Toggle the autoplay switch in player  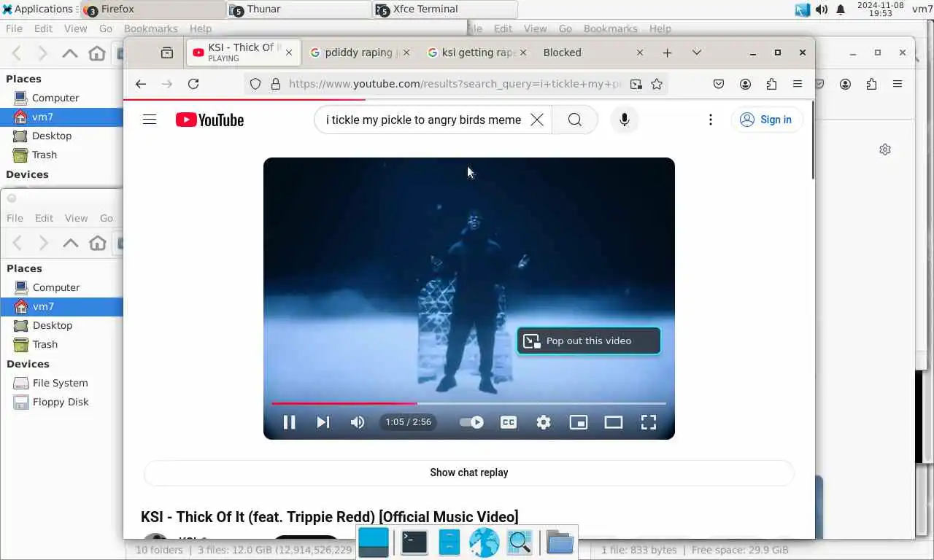[x=471, y=422]
